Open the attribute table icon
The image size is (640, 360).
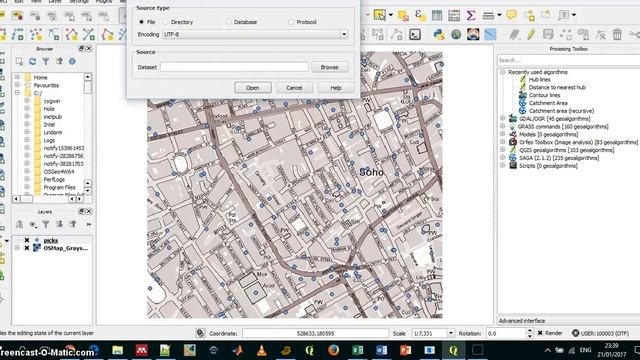pyautogui.click(x=437, y=15)
